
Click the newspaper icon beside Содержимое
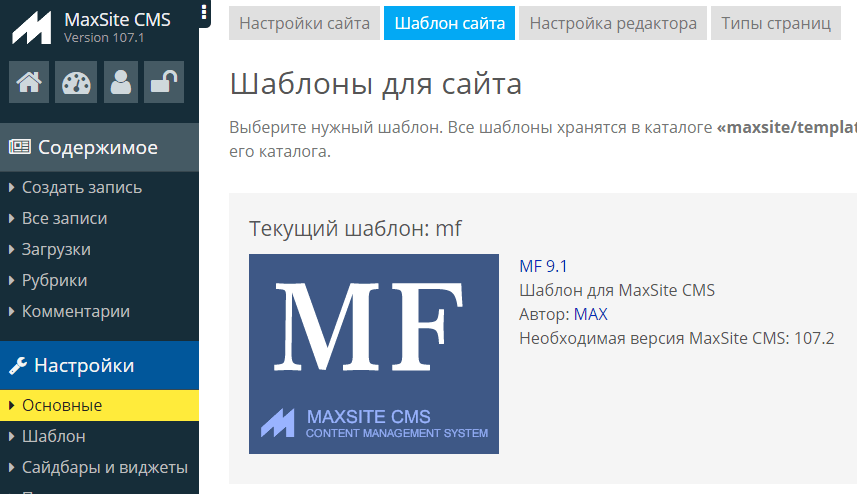tap(19, 148)
